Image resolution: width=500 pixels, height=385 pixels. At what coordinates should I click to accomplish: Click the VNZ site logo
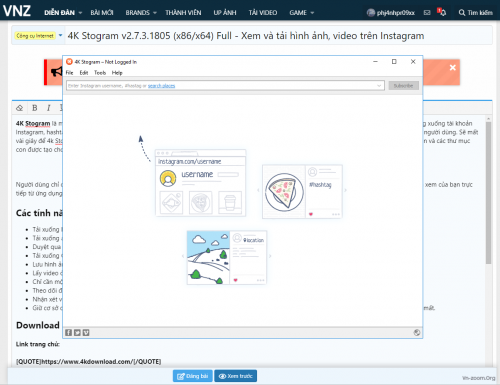point(17,11)
